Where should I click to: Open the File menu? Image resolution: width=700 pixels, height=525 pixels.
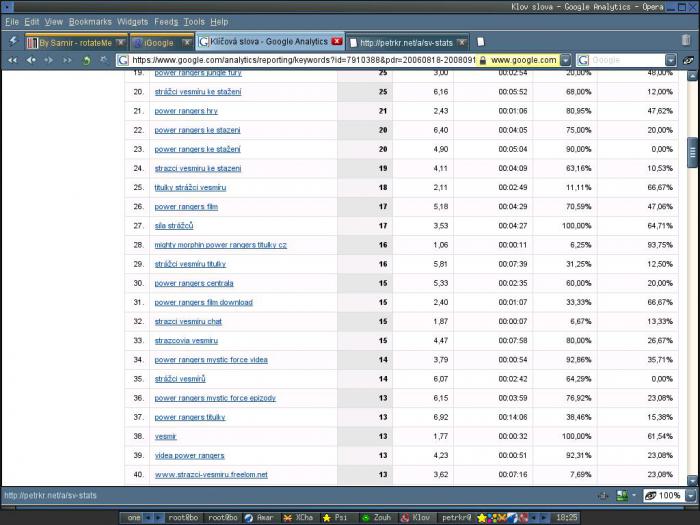12,22
